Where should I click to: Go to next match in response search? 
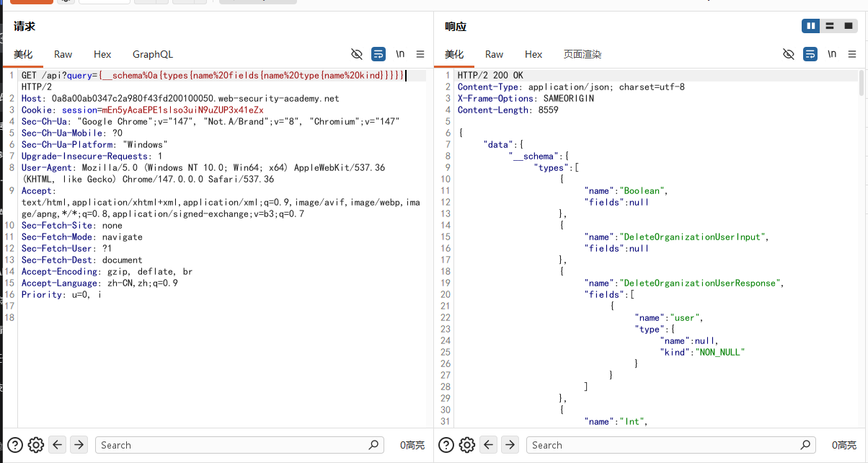(510, 445)
